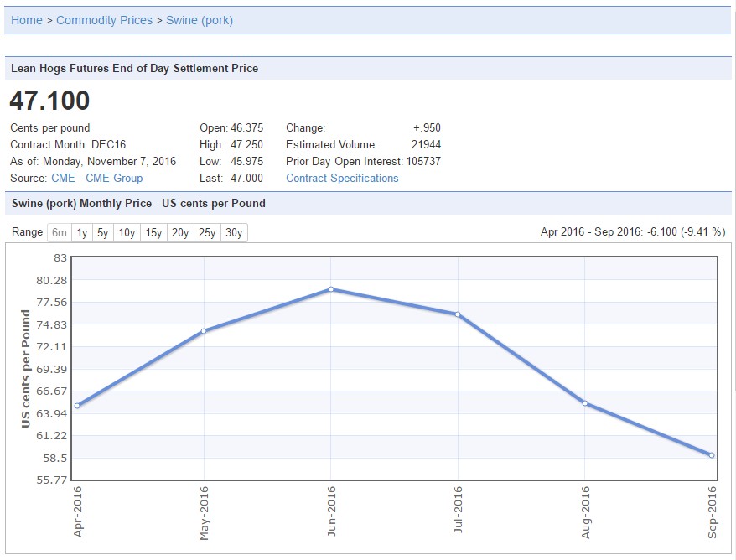Click the Jul-2016 data point marker
736x560 pixels.
tap(458, 314)
